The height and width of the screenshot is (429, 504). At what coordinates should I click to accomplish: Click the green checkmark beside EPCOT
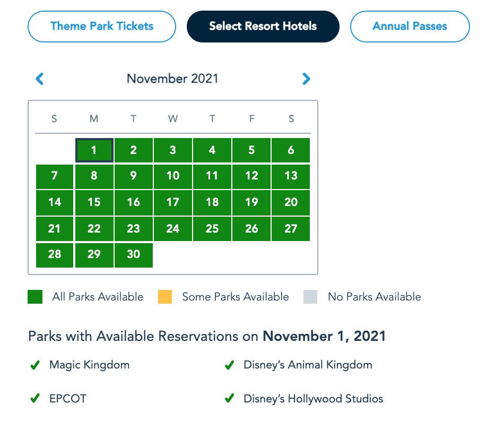click(x=35, y=399)
